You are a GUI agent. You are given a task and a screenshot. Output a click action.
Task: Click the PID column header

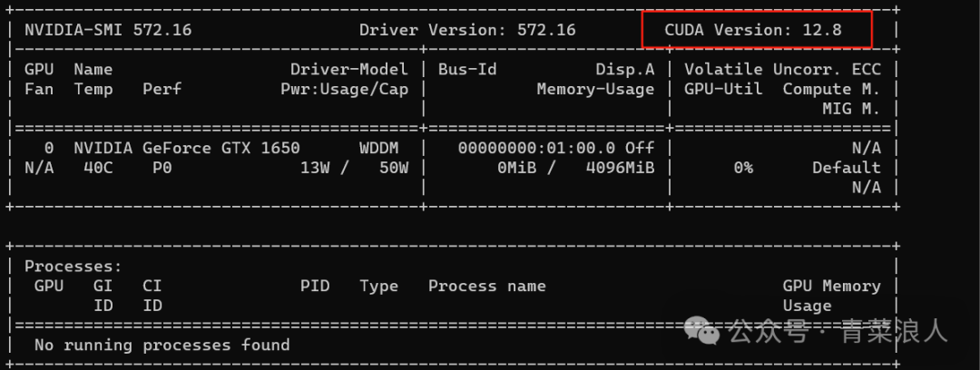coord(315,287)
